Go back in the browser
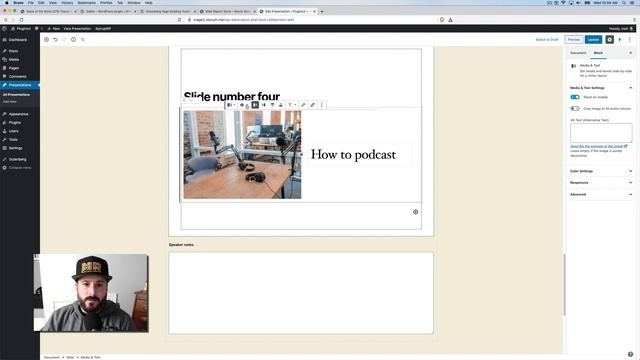This screenshot has height=360, width=640. (x=6, y=20)
